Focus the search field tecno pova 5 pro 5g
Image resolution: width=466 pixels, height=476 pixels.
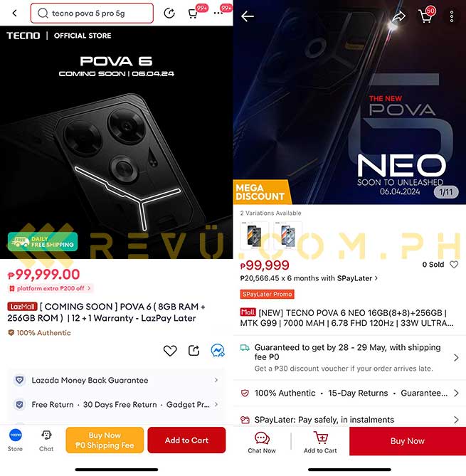tap(92, 13)
